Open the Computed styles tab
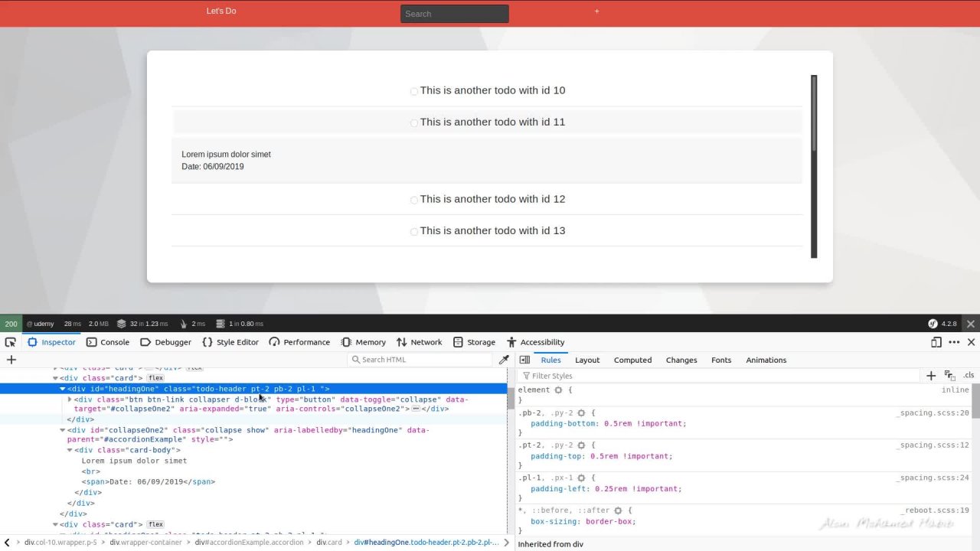 632,360
